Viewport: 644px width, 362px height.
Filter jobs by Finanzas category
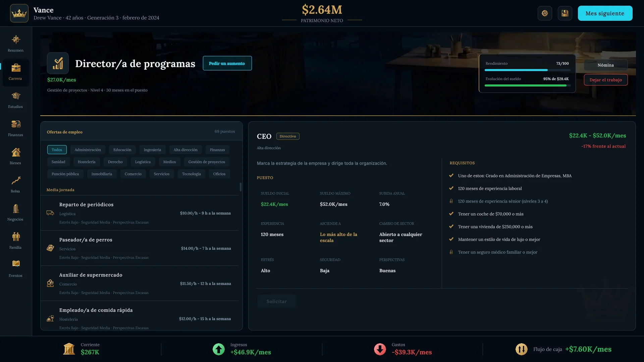tap(217, 150)
